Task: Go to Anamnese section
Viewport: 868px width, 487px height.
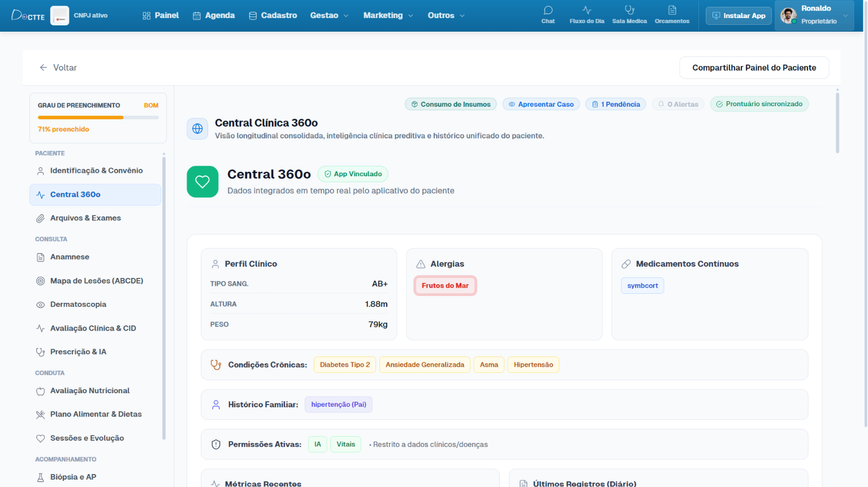Action: 95,257
